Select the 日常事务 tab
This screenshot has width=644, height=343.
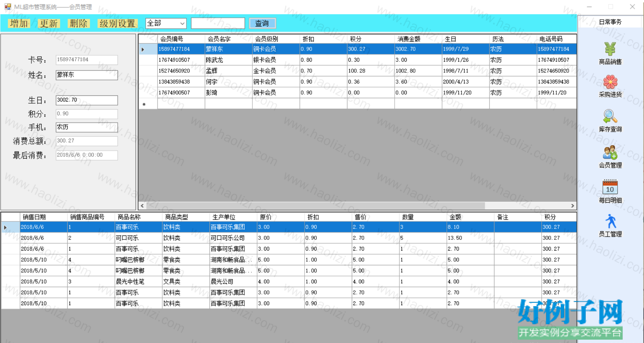point(610,22)
